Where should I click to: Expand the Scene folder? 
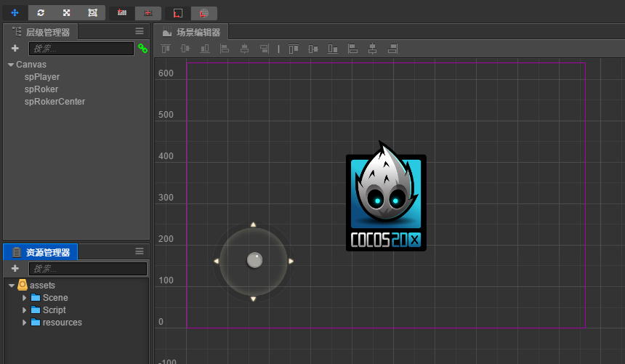24,298
